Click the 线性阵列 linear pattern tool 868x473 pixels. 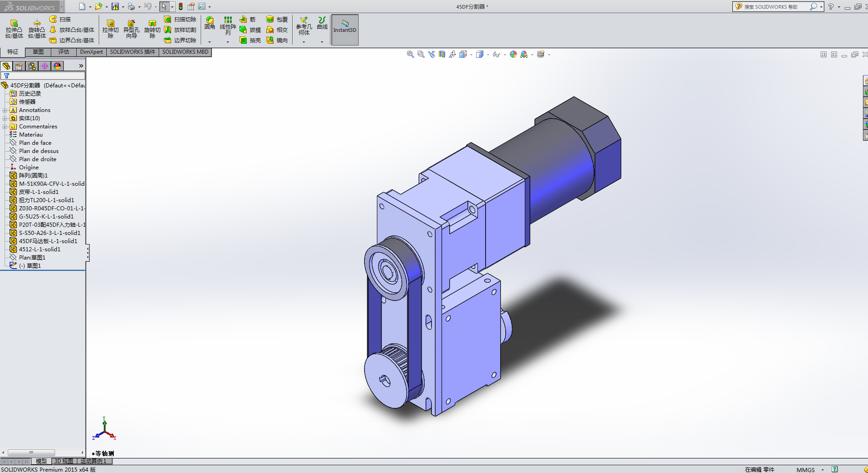228,26
